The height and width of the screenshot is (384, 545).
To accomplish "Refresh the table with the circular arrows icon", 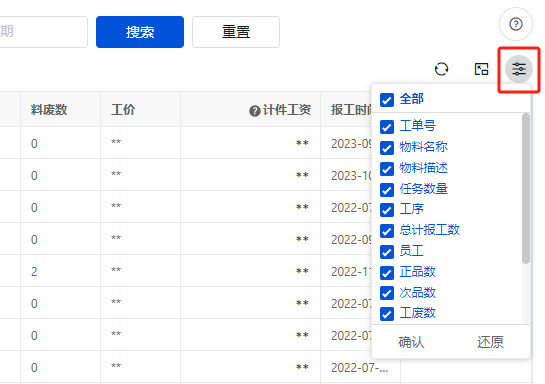I will pos(441,69).
